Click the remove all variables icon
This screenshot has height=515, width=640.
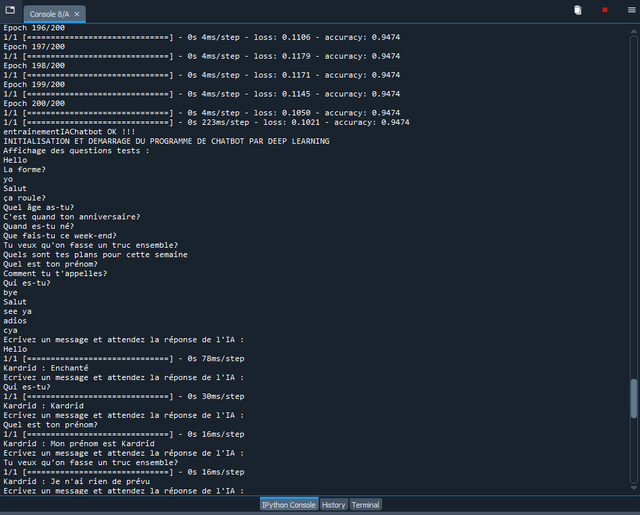[x=578, y=10]
